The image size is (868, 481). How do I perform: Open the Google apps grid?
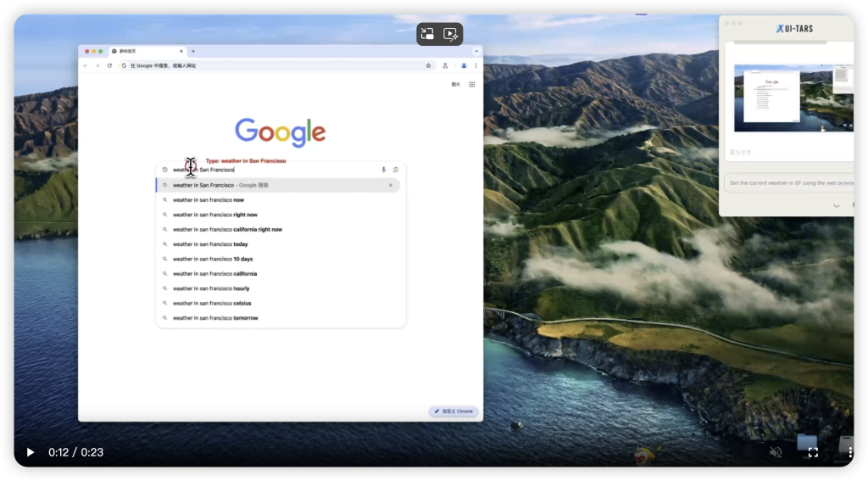coord(472,84)
